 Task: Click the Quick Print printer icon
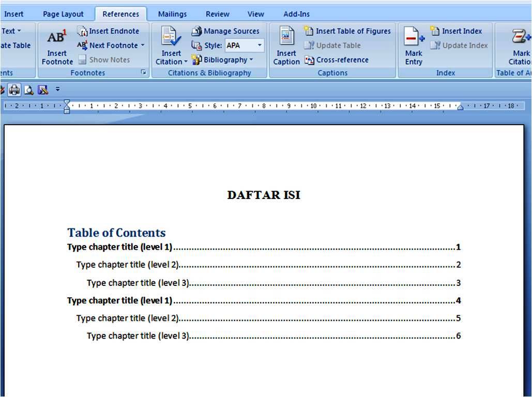pyautogui.click(x=14, y=90)
